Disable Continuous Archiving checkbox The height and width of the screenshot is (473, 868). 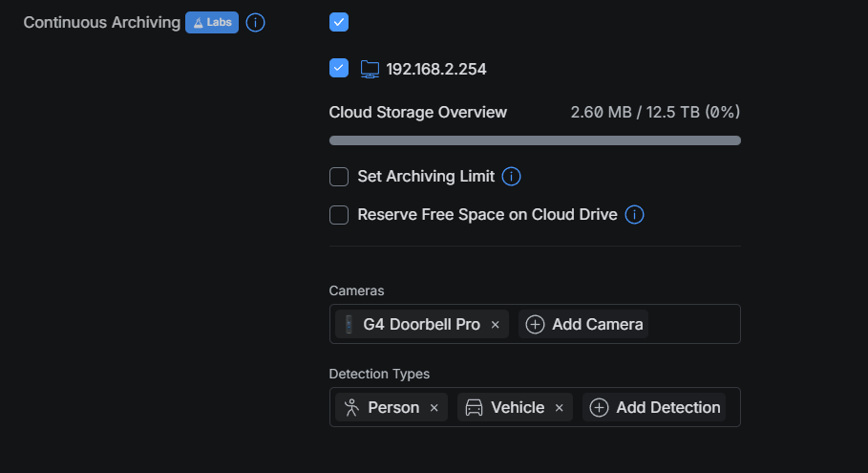(x=339, y=22)
